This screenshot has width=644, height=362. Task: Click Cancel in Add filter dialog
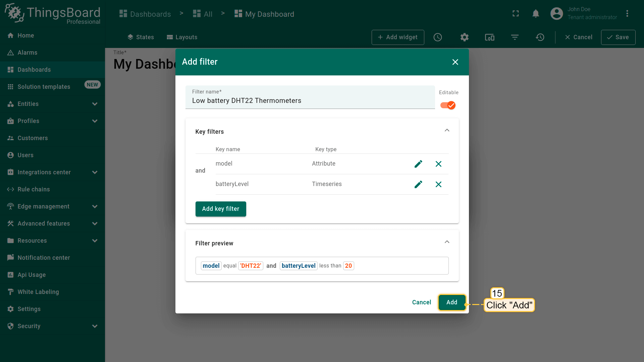click(421, 302)
